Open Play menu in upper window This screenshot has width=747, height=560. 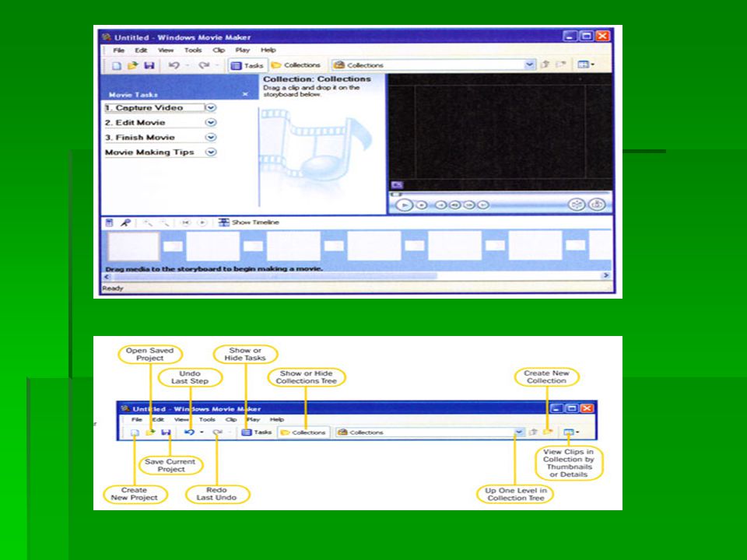(243, 50)
